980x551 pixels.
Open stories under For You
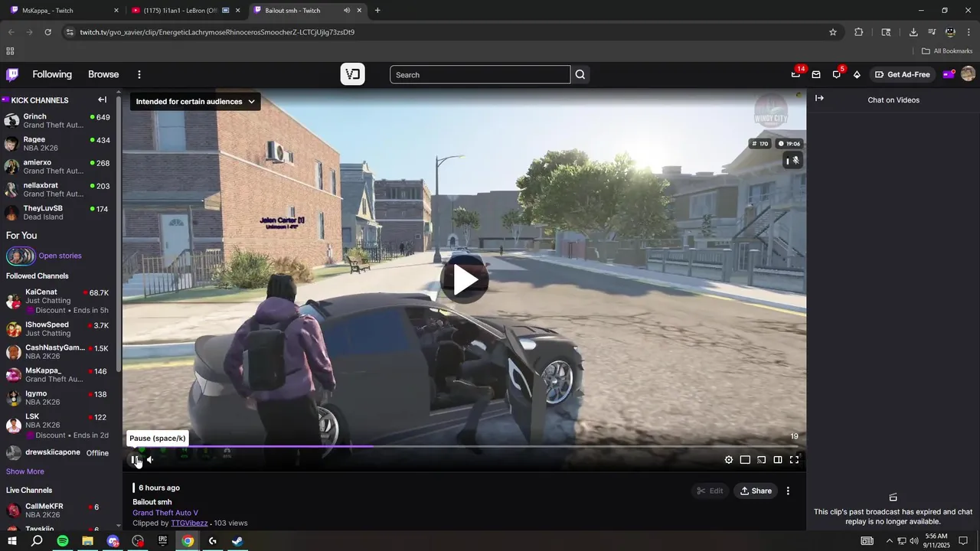[x=60, y=256]
